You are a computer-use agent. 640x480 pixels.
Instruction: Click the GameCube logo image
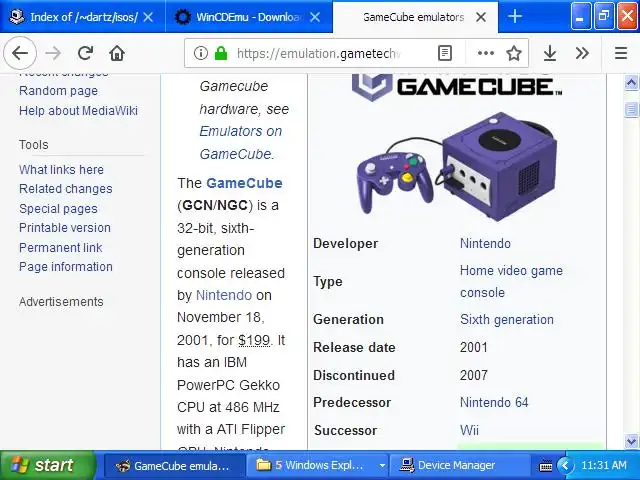(x=456, y=87)
